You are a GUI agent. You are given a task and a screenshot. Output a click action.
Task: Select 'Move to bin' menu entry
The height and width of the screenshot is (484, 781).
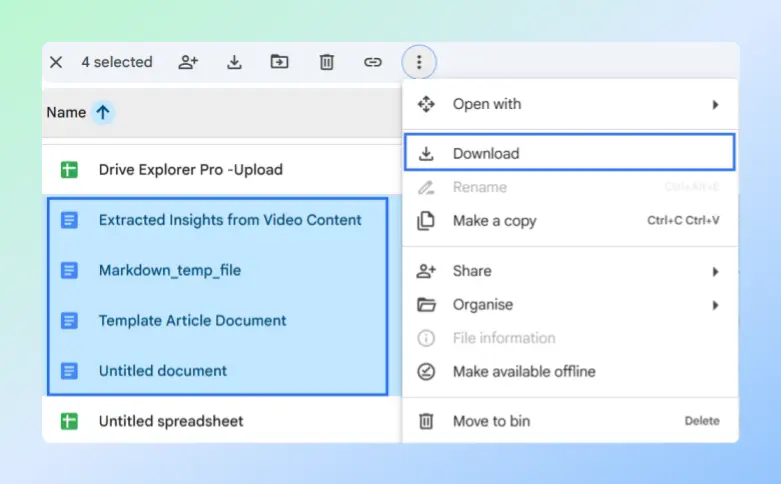pos(570,421)
